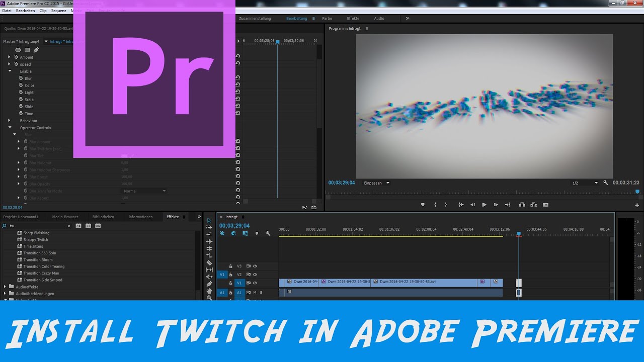Switch to Bibliotheken tab
644x362 pixels.
[103, 217]
